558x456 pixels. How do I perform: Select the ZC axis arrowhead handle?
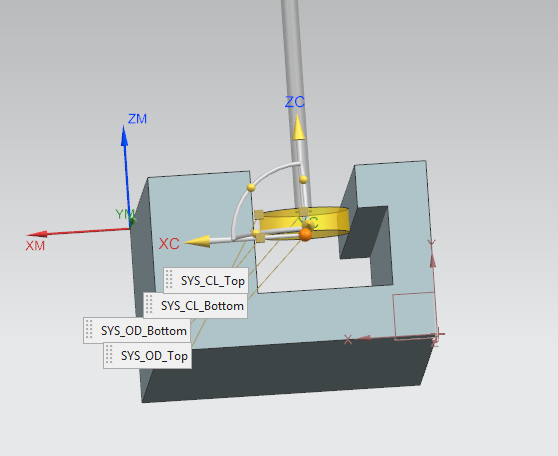(x=298, y=127)
